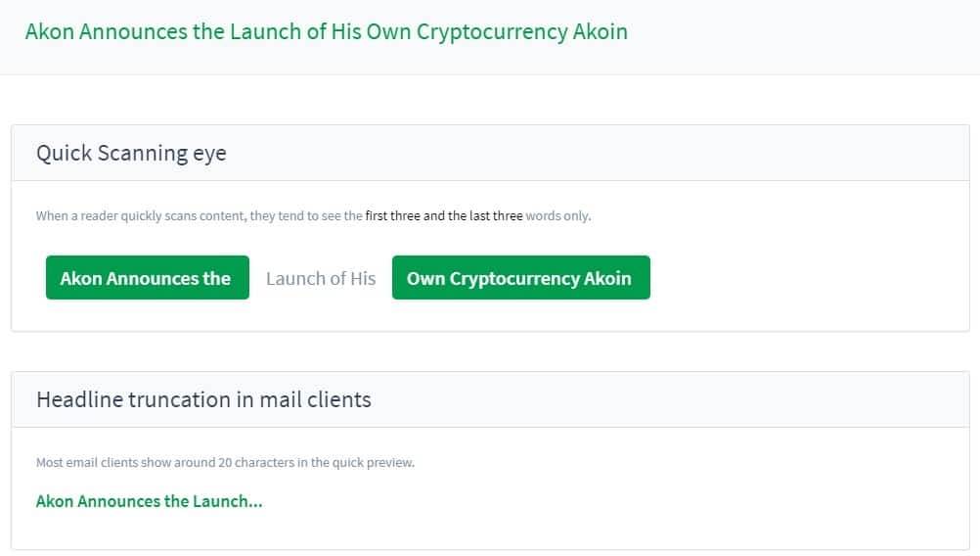Viewport: 980px width, 556px height.
Task: Click the dark 'first three and the last three' phrase
Action: point(444,215)
